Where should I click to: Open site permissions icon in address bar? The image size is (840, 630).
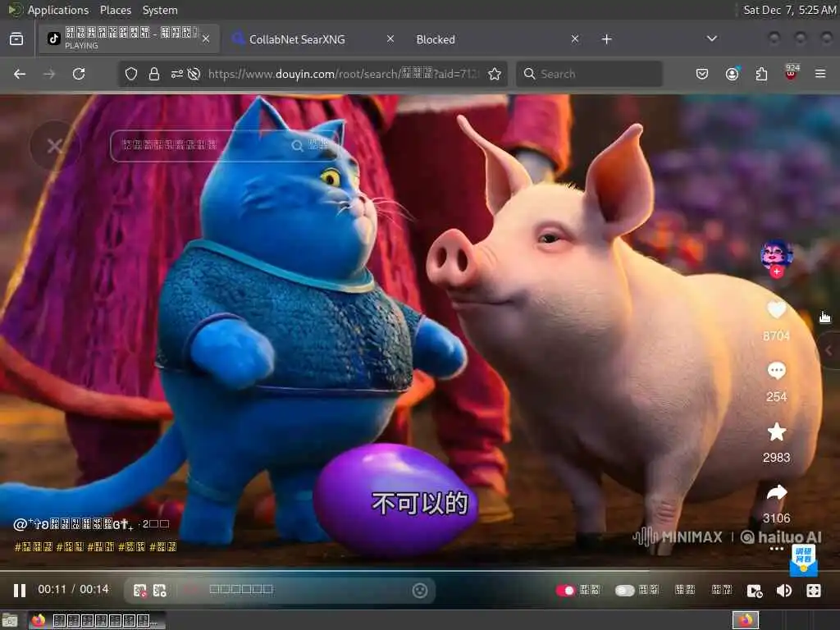tap(177, 74)
